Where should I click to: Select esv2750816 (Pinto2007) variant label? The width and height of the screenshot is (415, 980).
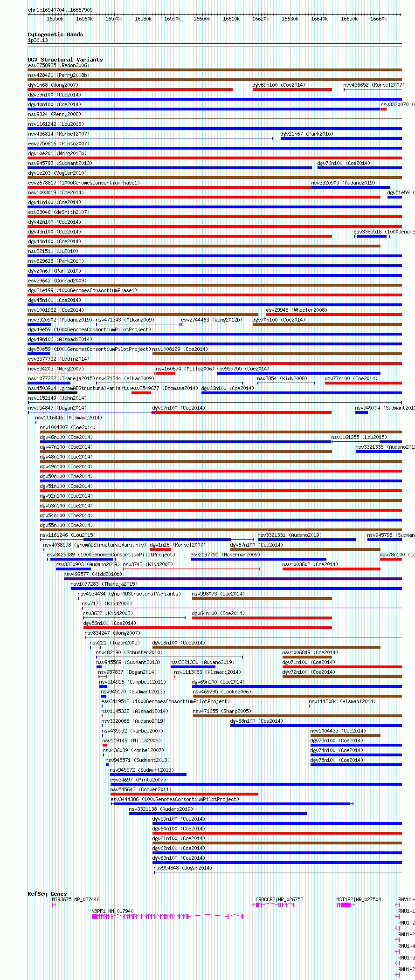(58, 144)
